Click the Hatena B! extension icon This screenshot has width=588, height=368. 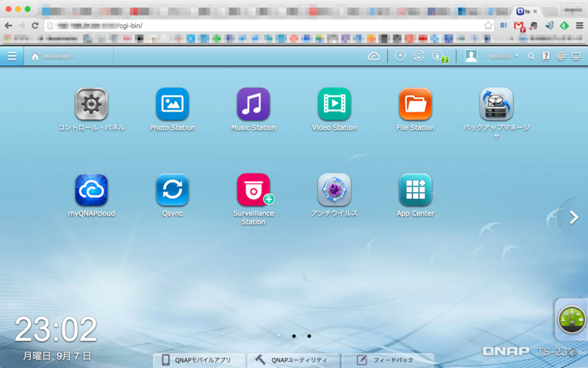(x=503, y=25)
